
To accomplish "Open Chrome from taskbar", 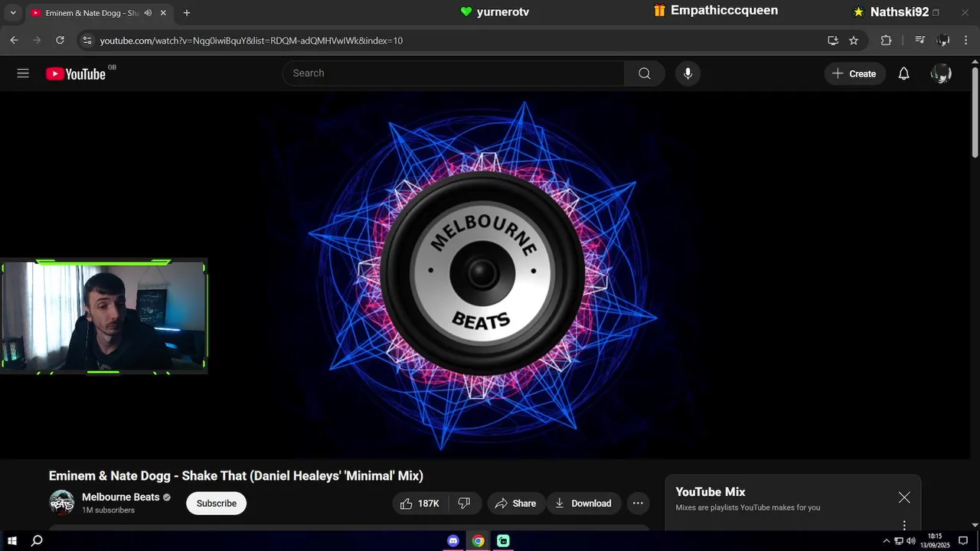I will pyautogui.click(x=478, y=541).
